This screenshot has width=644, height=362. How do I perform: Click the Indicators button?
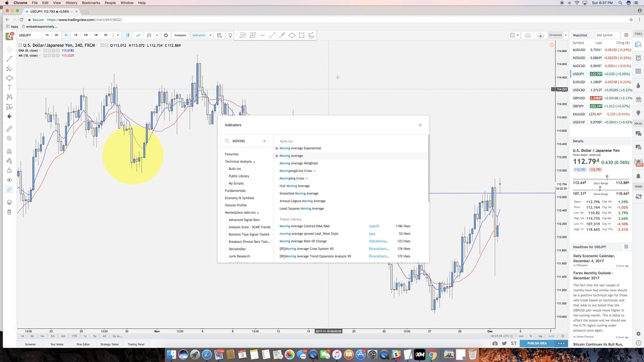(x=199, y=35)
